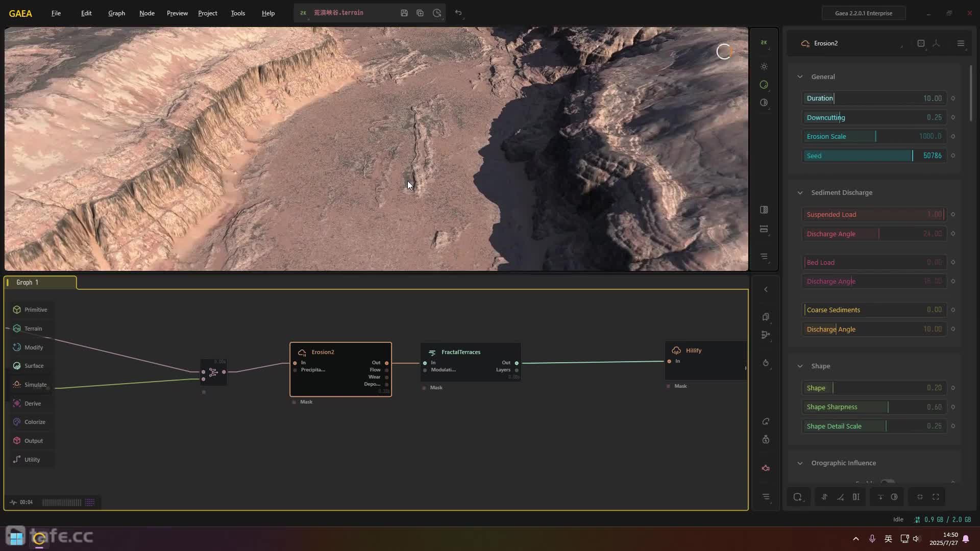Click the bookmarks icon in graph sidebar
Image resolution: width=980 pixels, height=551 pixels.
pyautogui.click(x=765, y=317)
